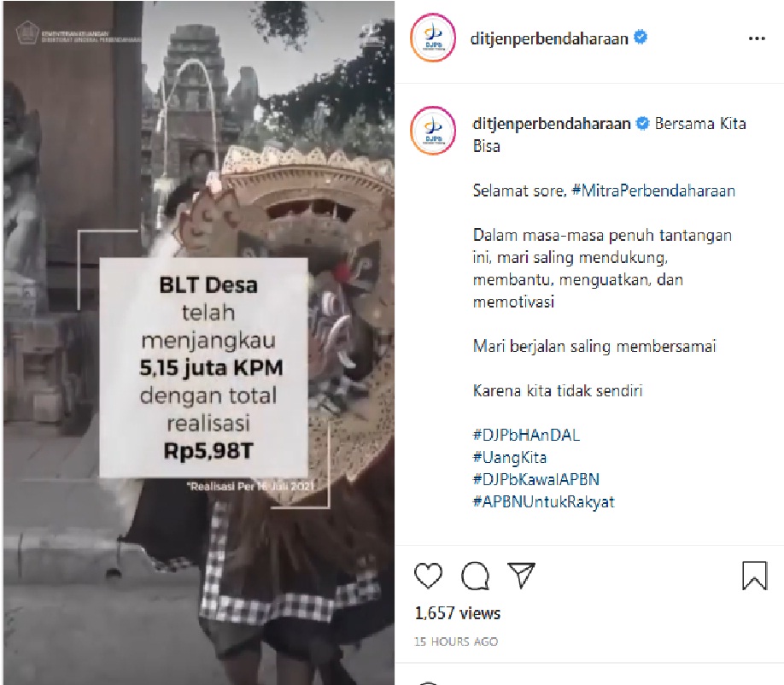Open the #UangKita hashtag
784x685 pixels.
510,457
